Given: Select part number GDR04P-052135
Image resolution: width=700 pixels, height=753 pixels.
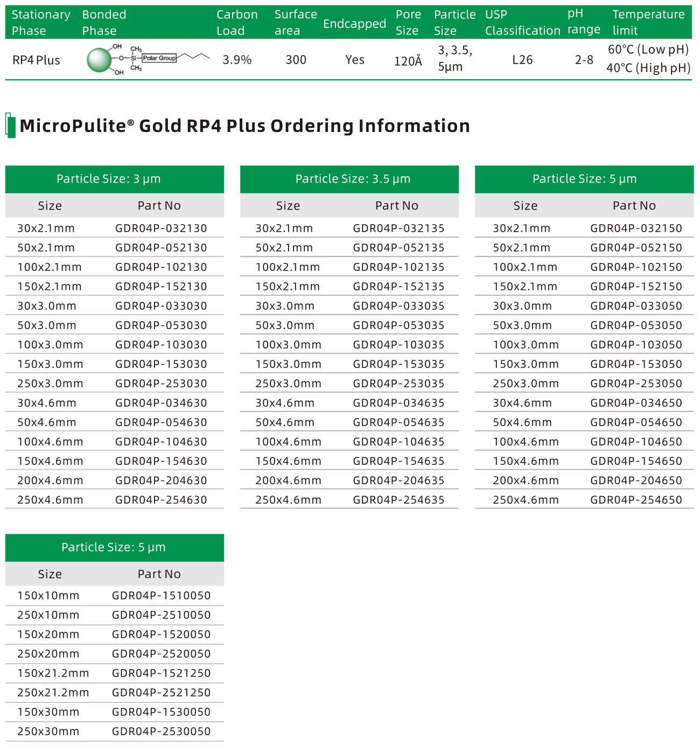Looking at the screenshot, I should pos(399,248).
